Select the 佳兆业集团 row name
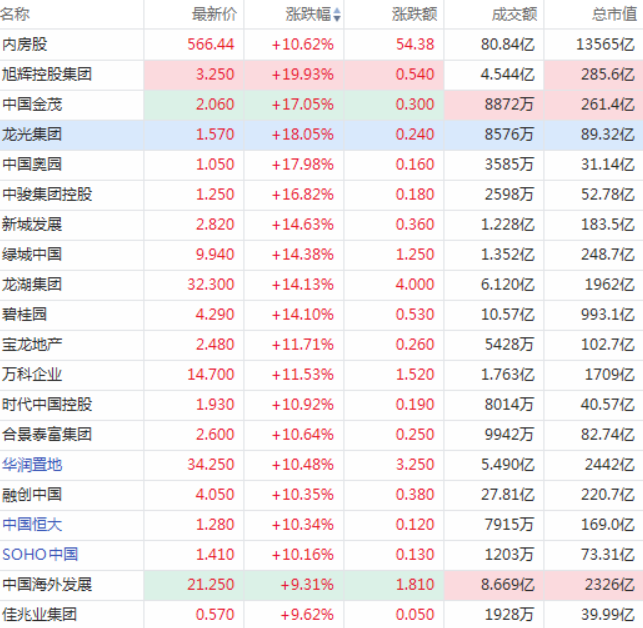This screenshot has height=628, width=643. pyautogui.click(x=39, y=614)
